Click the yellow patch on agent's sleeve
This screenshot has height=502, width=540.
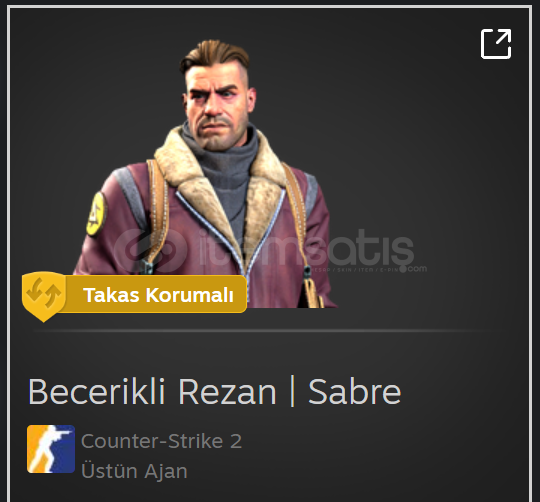click(x=96, y=214)
